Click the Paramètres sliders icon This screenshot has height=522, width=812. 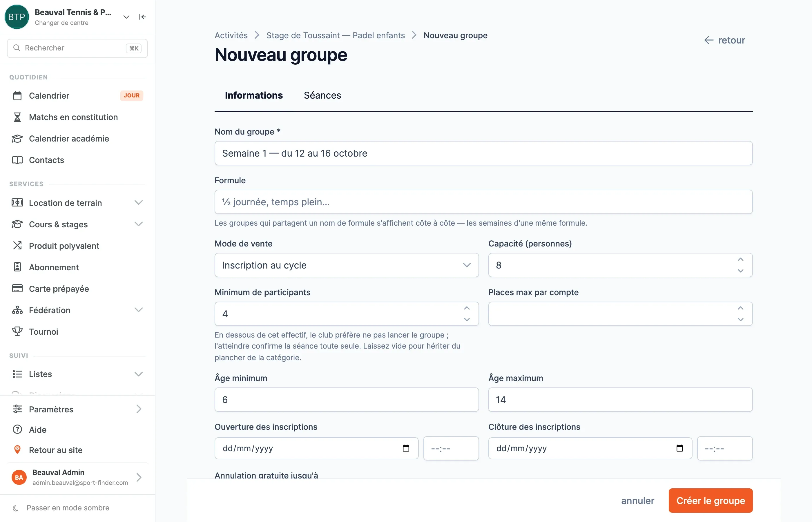click(17, 409)
